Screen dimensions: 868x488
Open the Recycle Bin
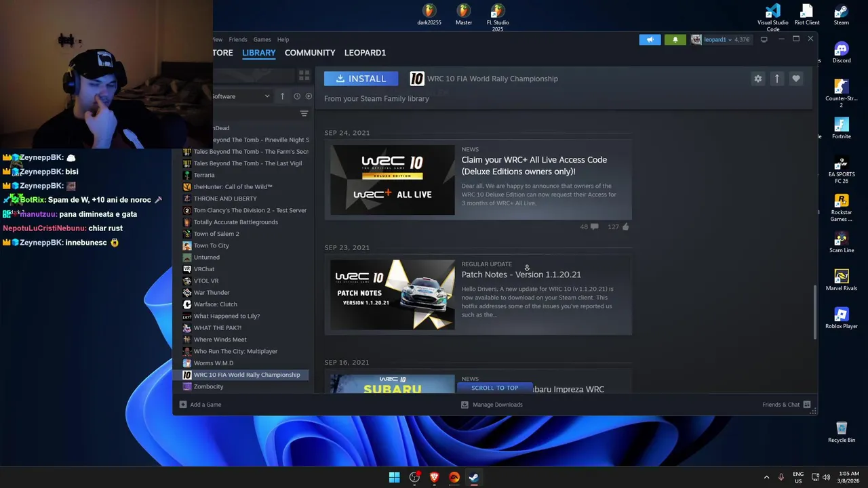842,432
